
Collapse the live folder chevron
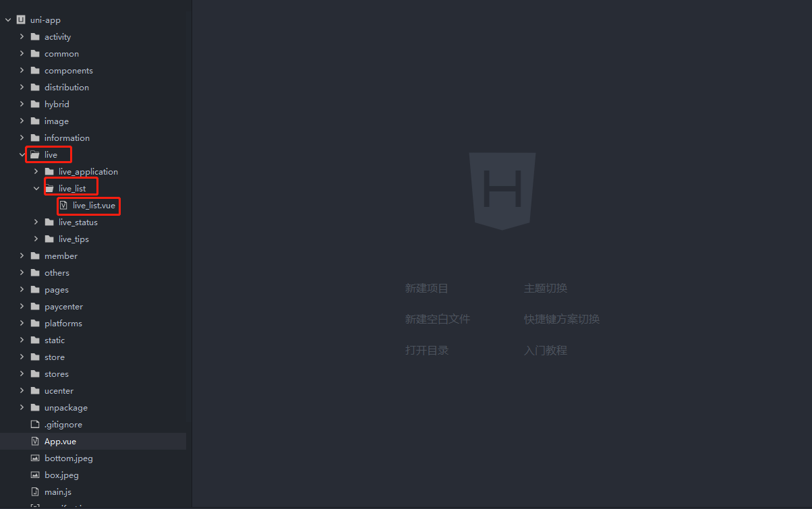[x=22, y=155]
